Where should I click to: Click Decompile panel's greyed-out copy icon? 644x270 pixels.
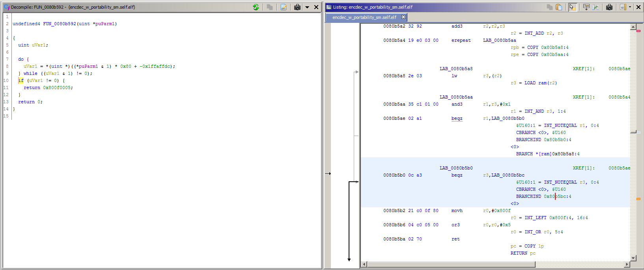tap(270, 7)
